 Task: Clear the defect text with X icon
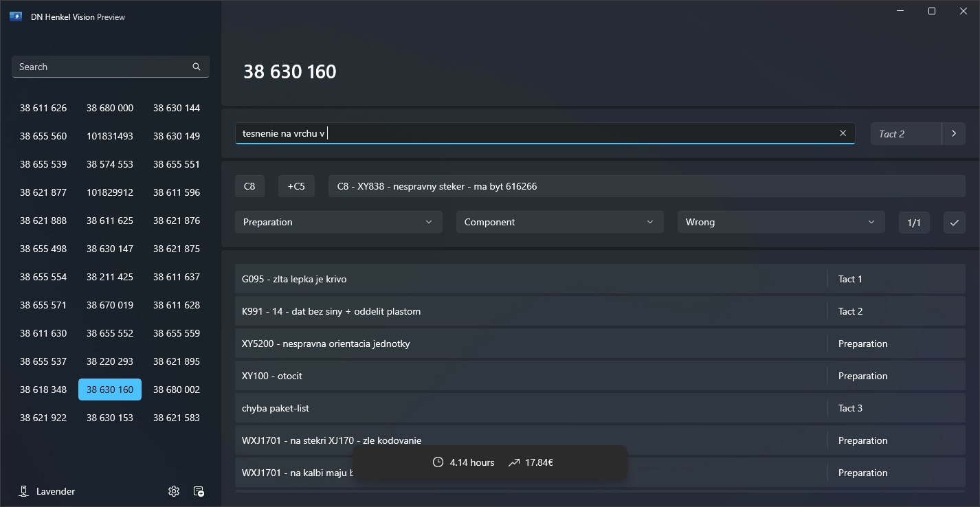click(x=843, y=133)
